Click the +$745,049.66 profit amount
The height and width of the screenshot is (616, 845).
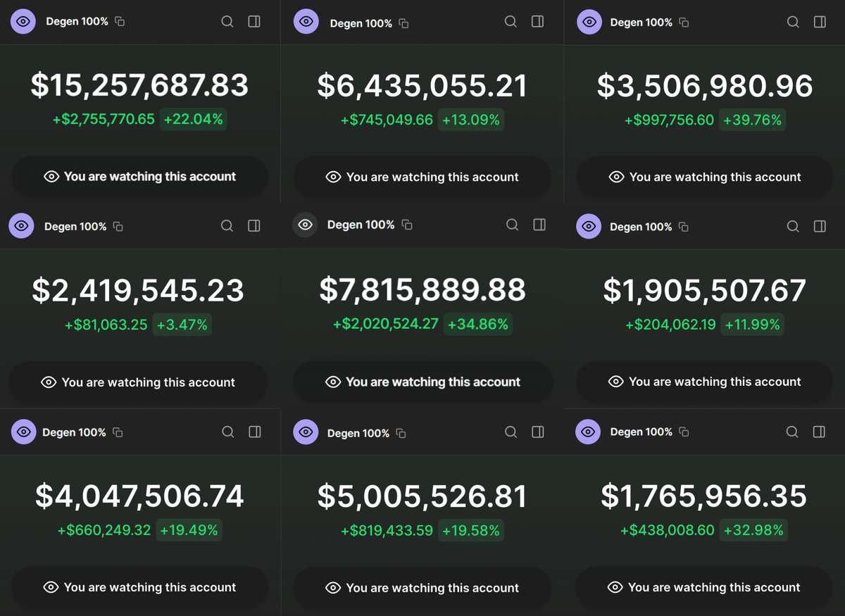(x=387, y=120)
